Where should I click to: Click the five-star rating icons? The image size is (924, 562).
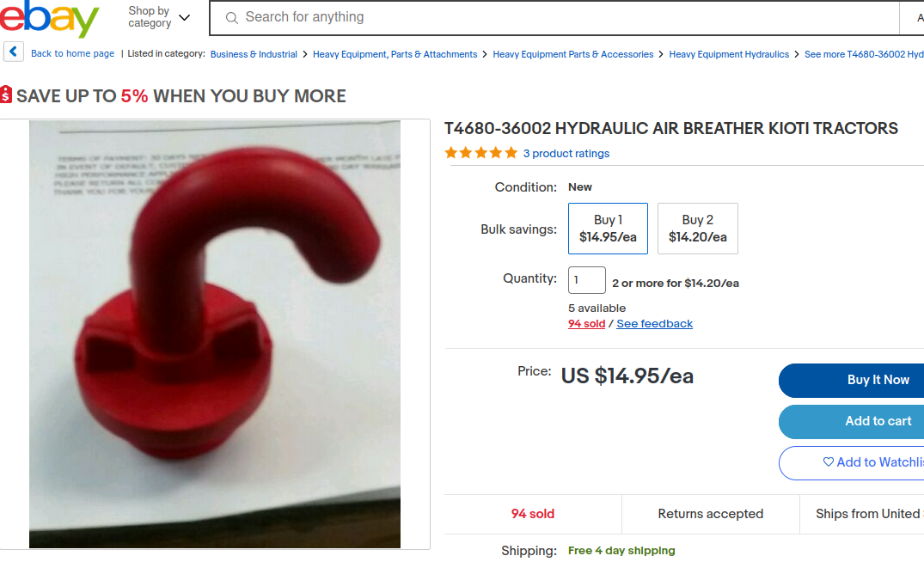480,153
